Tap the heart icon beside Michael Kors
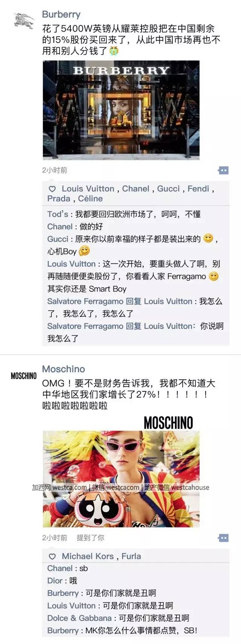Image resolution: width=241 pixels, height=644 pixels. (x=52, y=557)
